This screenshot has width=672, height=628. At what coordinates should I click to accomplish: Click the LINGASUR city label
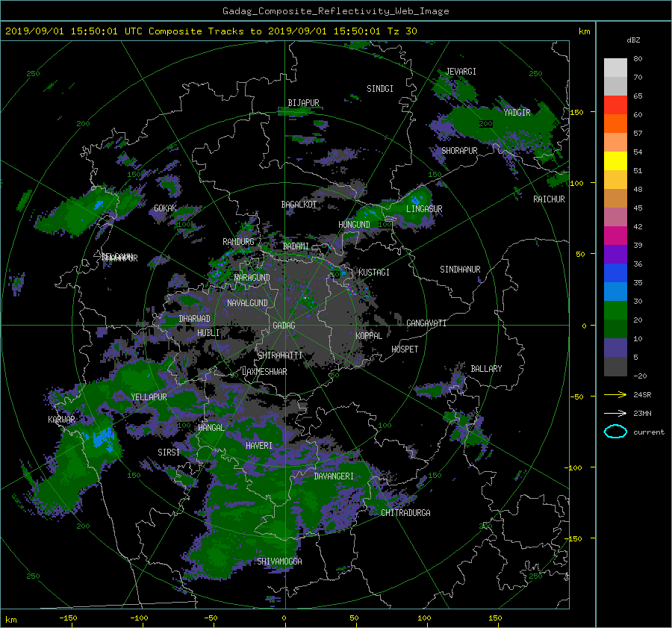click(424, 209)
